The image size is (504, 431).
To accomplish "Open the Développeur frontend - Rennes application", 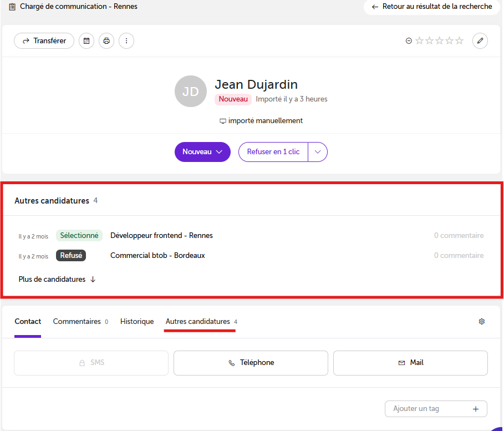I will tap(161, 235).
